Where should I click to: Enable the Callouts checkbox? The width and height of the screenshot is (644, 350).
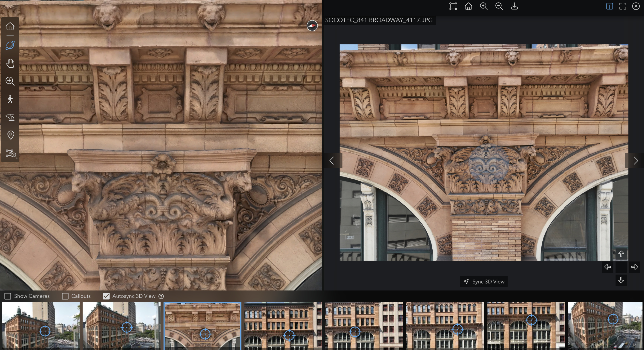coord(65,296)
